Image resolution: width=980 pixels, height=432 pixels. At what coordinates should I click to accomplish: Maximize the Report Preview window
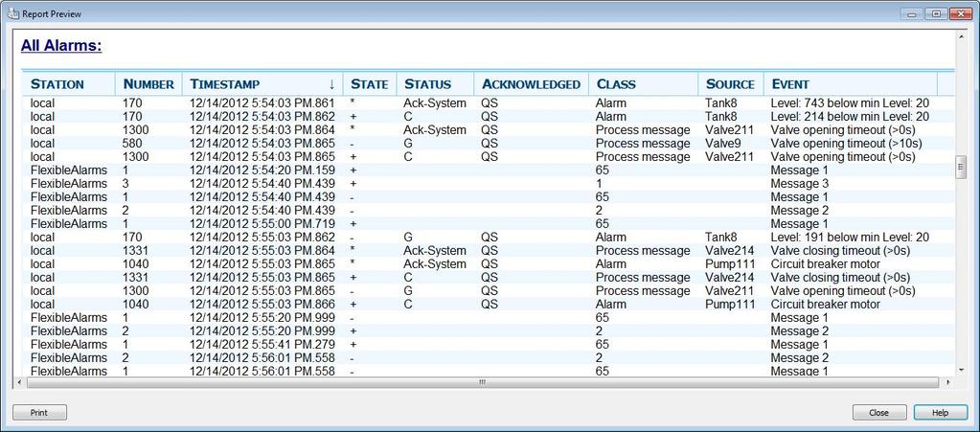tap(936, 13)
